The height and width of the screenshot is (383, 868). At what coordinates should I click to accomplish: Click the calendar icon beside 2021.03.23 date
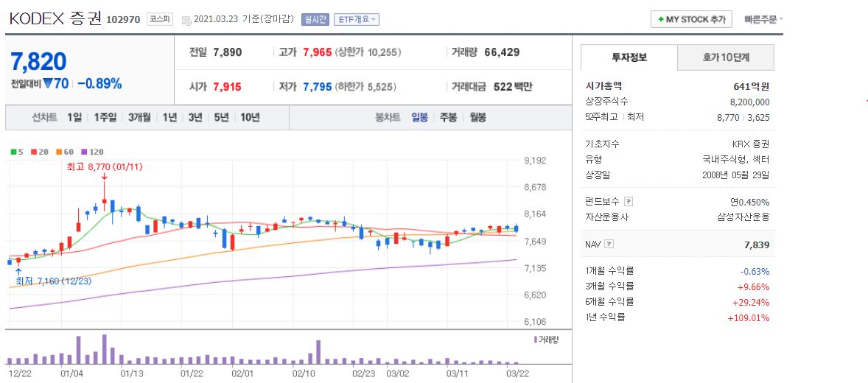[x=186, y=20]
